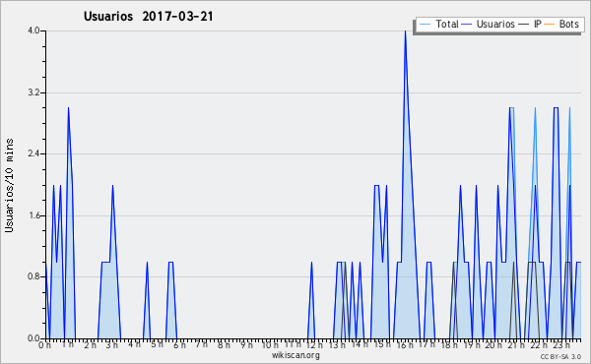Click the orange Bots legend line

coord(550,25)
